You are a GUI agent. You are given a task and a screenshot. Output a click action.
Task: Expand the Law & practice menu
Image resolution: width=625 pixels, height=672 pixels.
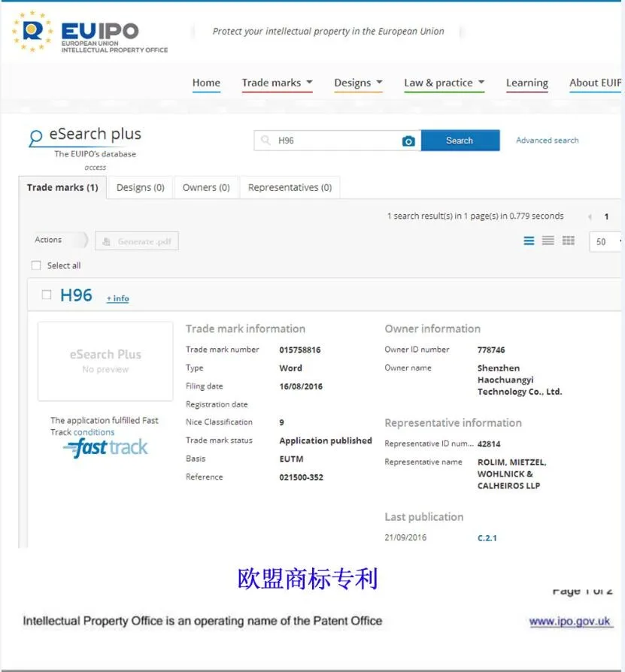coord(444,83)
